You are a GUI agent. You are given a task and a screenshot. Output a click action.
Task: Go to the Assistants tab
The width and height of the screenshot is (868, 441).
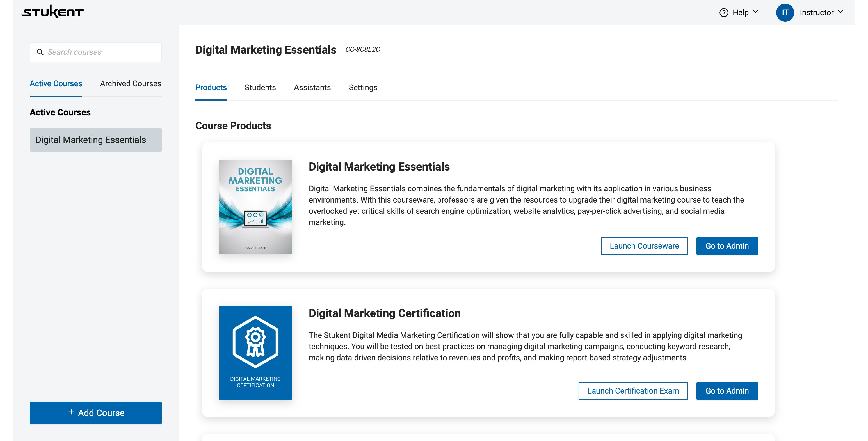tap(312, 88)
